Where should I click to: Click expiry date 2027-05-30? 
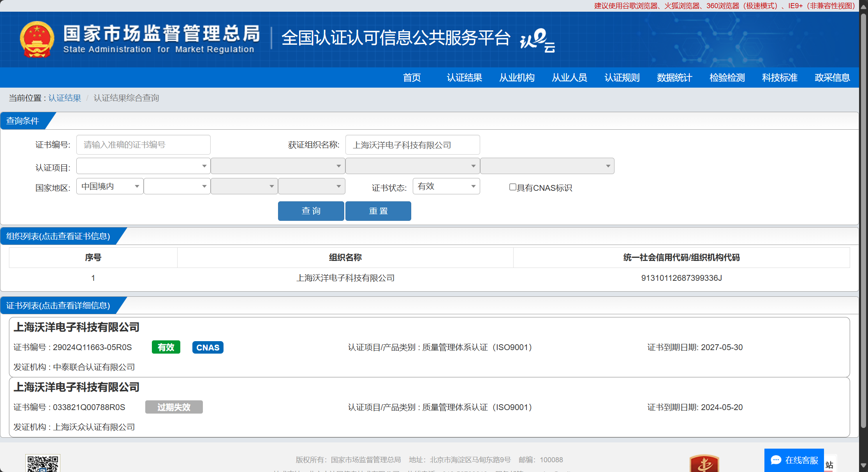722,347
